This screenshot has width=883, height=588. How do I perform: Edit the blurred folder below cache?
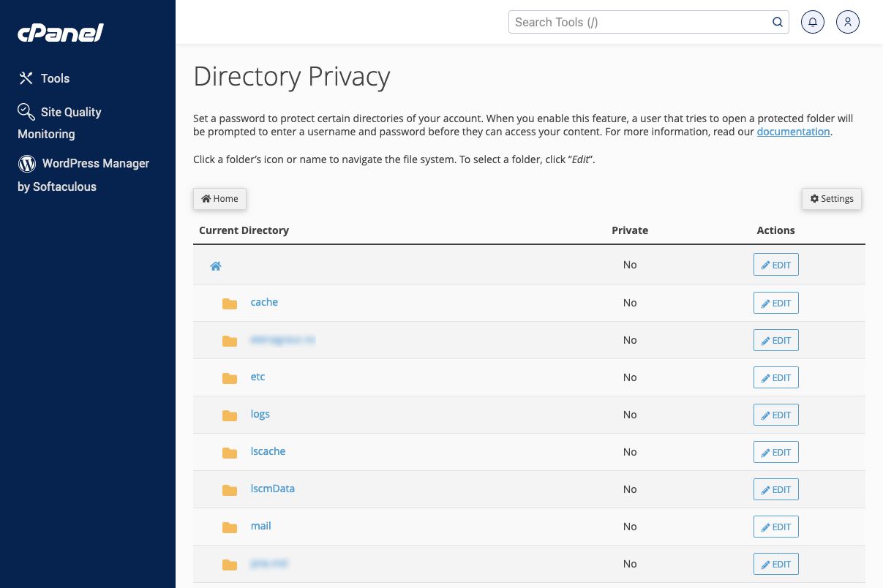(x=776, y=340)
